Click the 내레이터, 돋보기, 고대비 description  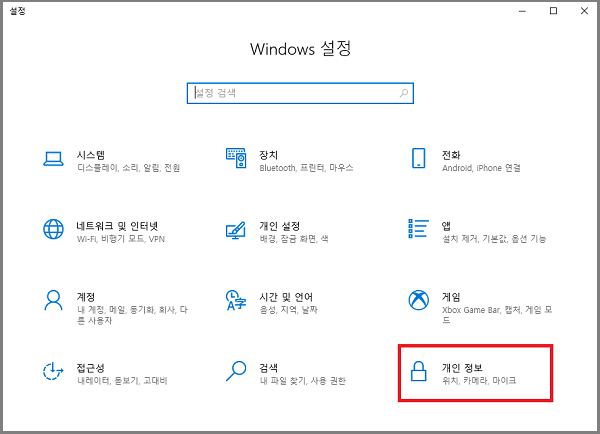(122, 381)
